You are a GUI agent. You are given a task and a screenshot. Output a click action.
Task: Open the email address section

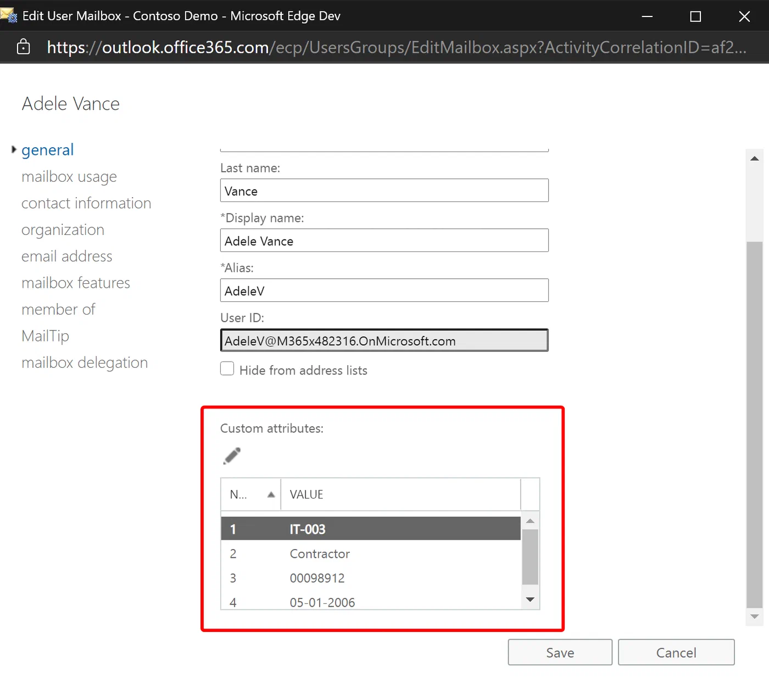click(67, 256)
